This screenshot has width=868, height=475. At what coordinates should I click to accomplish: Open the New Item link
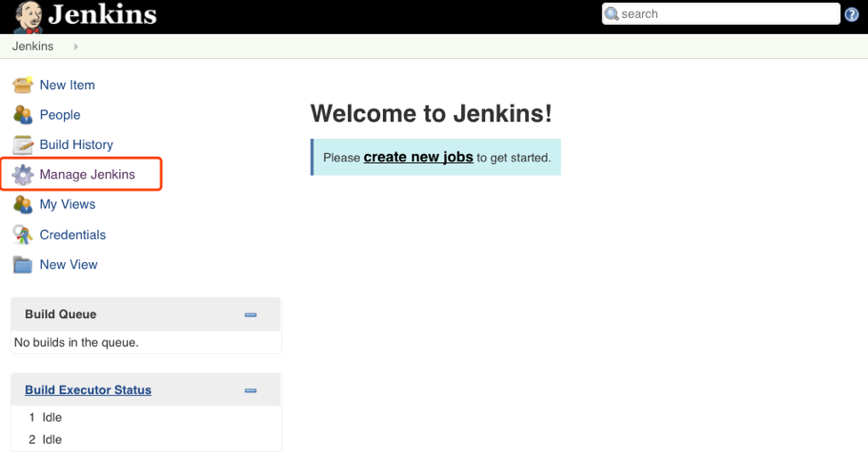pyautogui.click(x=67, y=85)
